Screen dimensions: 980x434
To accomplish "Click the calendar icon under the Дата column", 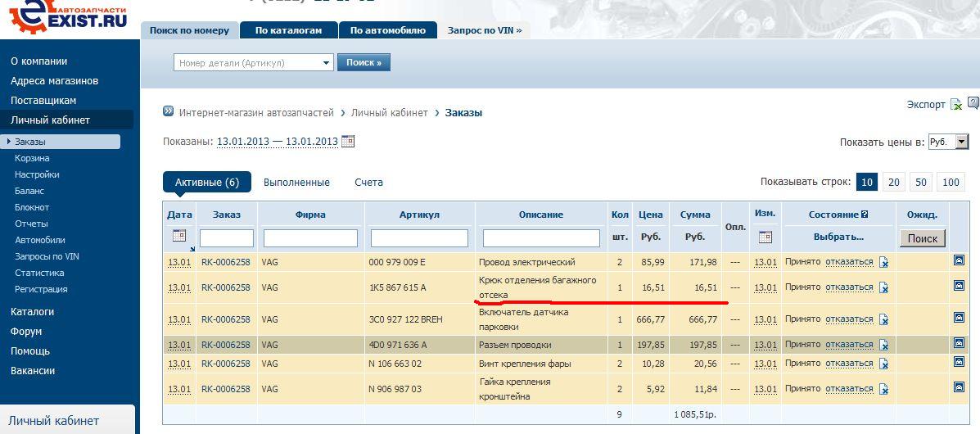I will tap(179, 236).
